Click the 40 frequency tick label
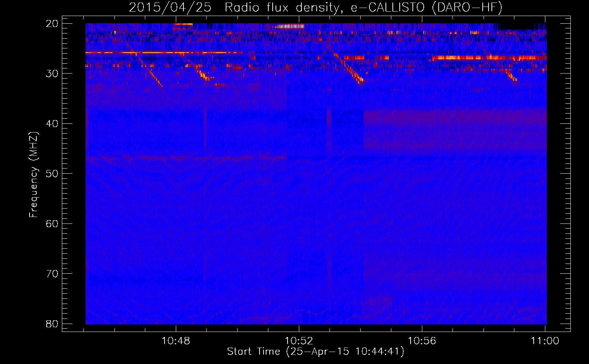Image resolution: width=589 pixels, height=364 pixels. point(52,124)
